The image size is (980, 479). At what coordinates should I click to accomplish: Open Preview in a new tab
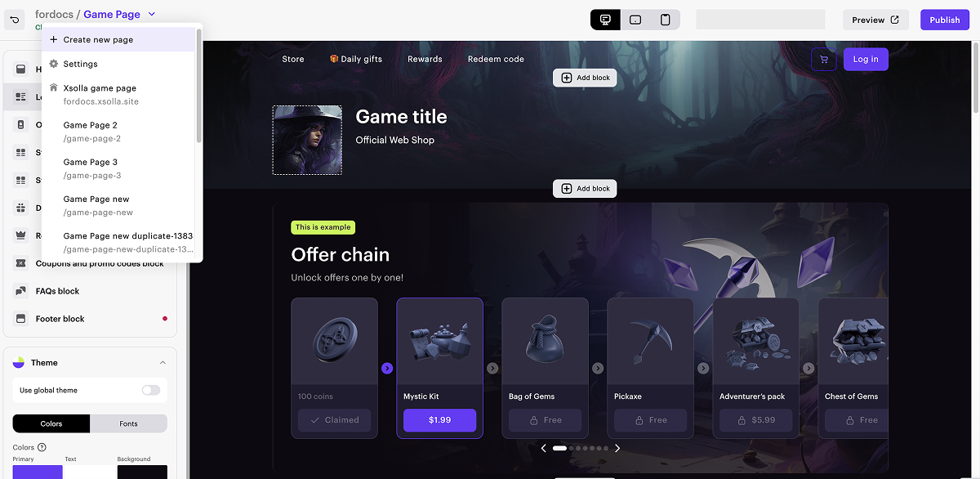tap(875, 20)
